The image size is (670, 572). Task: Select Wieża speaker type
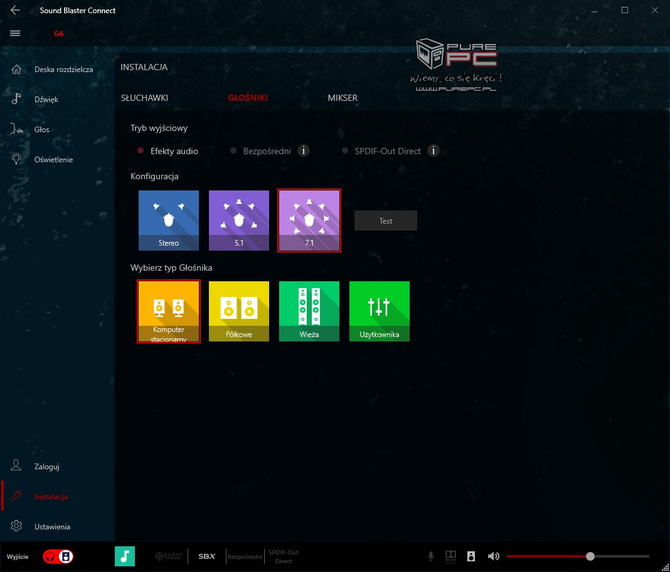pyautogui.click(x=309, y=311)
